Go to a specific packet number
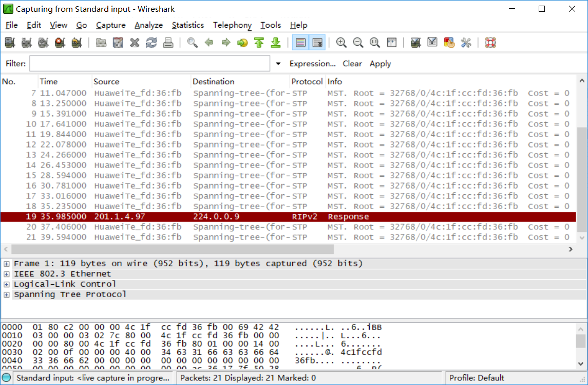The image size is (588, 385). [x=242, y=42]
